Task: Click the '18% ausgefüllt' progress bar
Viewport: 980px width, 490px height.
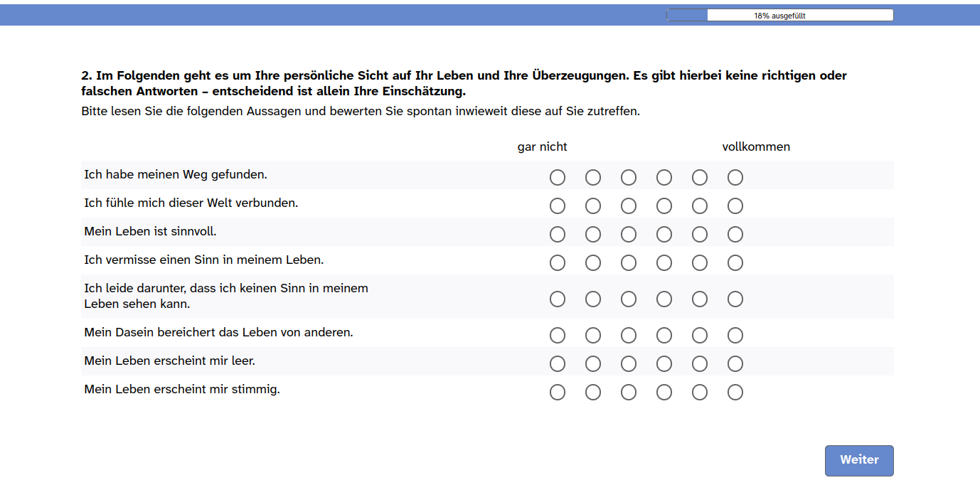Action: tap(779, 14)
